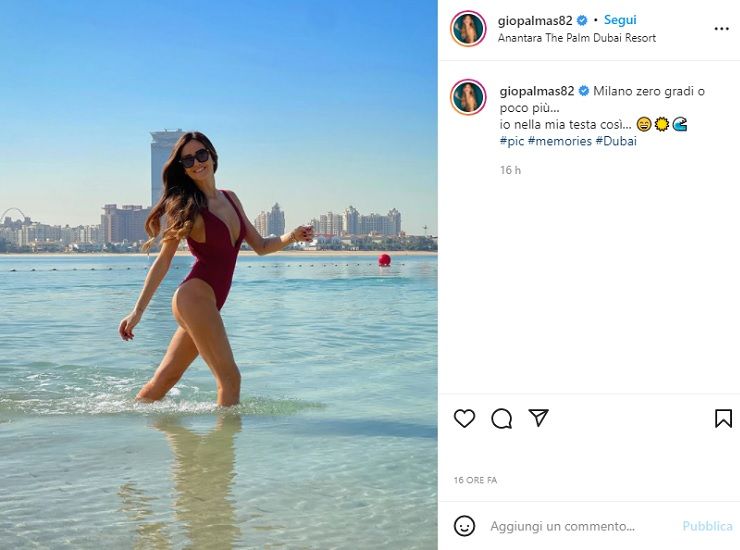740x550 pixels.
Task: Save post using bookmark icon
Action: point(723,418)
